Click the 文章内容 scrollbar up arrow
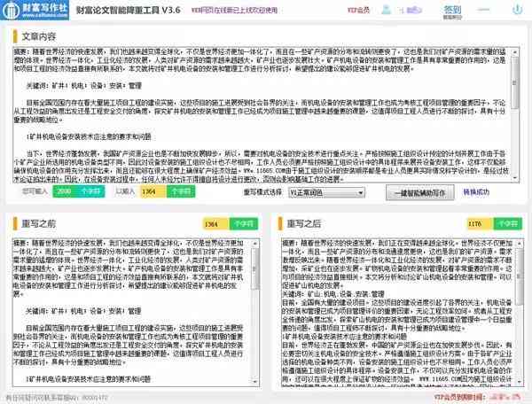Image resolution: width=532 pixels, height=404 pixels. pyautogui.click(x=515, y=52)
